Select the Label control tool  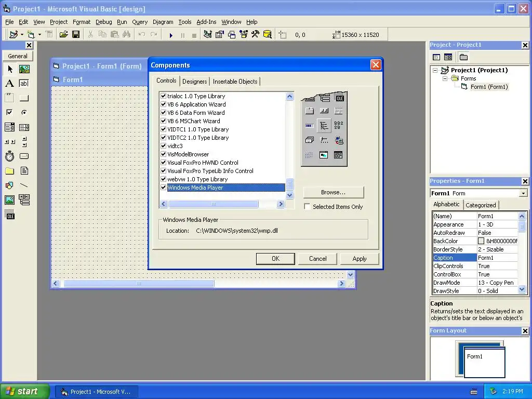[10, 84]
